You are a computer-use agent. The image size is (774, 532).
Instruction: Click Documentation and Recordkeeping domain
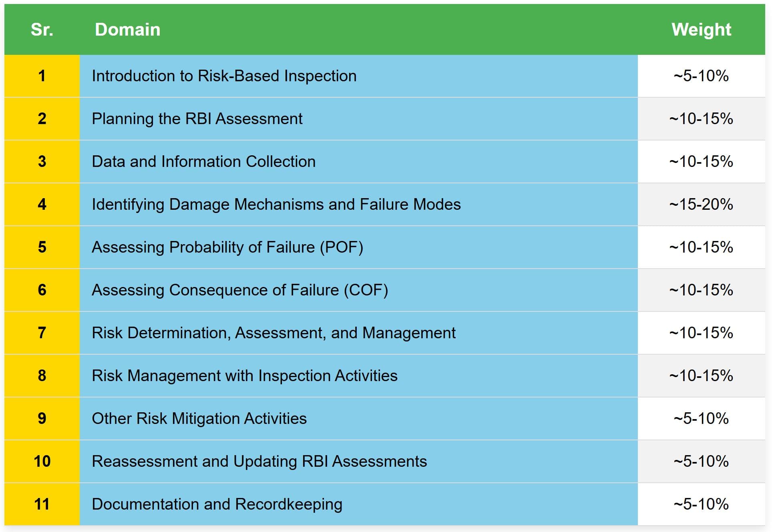click(x=217, y=504)
